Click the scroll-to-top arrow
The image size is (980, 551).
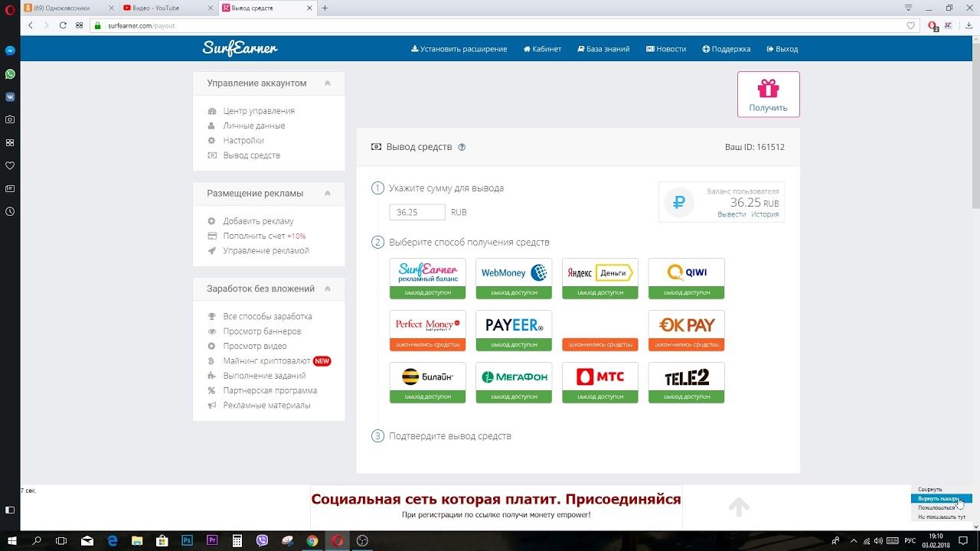click(739, 507)
